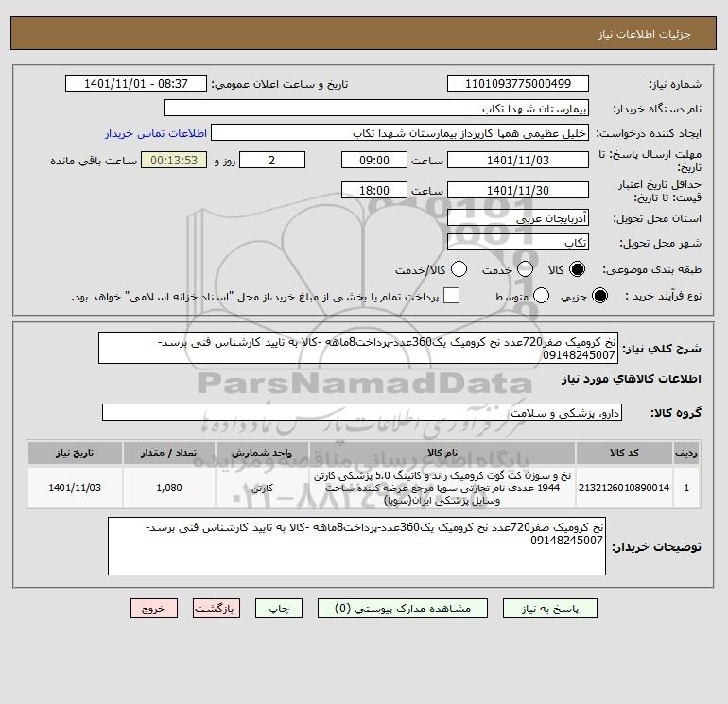Click the شماره نیاز label
This screenshot has height=704, width=728.
click(x=675, y=84)
